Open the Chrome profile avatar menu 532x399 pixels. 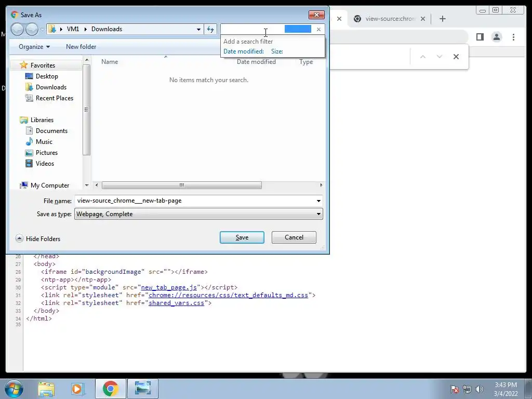tap(496, 37)
